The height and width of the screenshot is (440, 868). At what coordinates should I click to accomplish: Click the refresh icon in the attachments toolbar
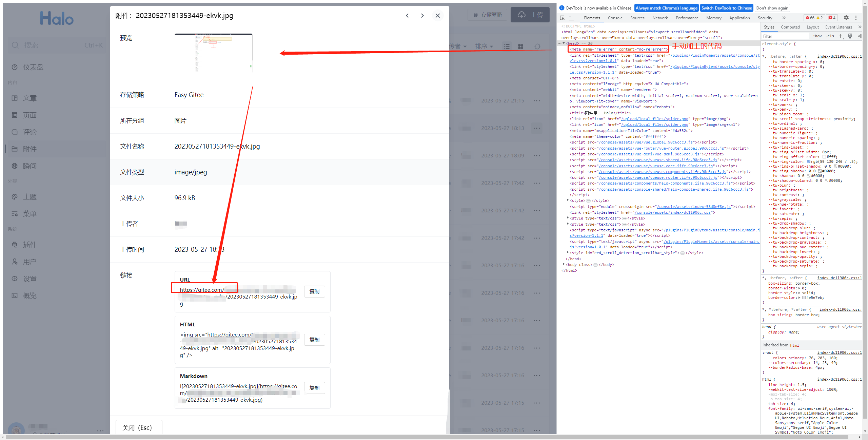537,46
